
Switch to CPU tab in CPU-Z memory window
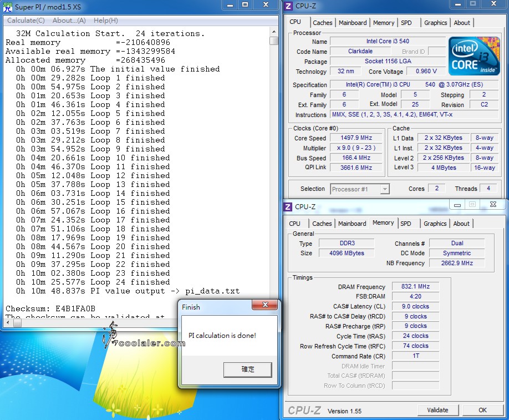click(x=294, y=224)
